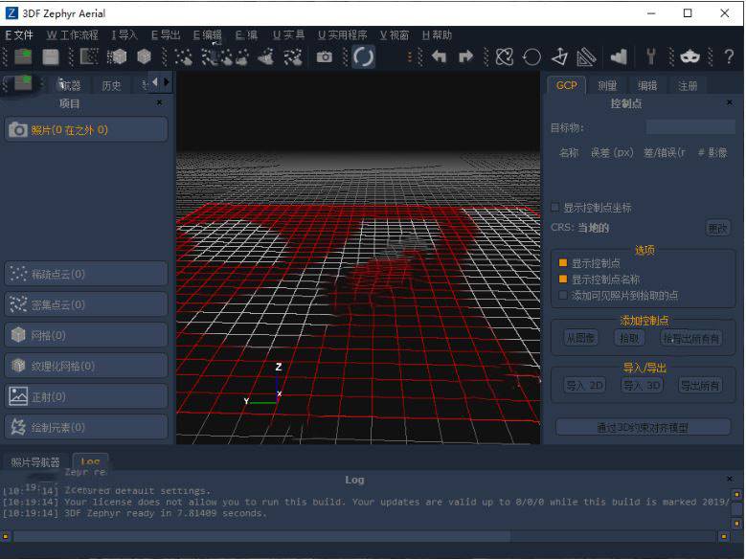The height and width of the screenshot is (560, 746).
Task: Click the stair-shaped histogram icon
Action: point(619,57)
